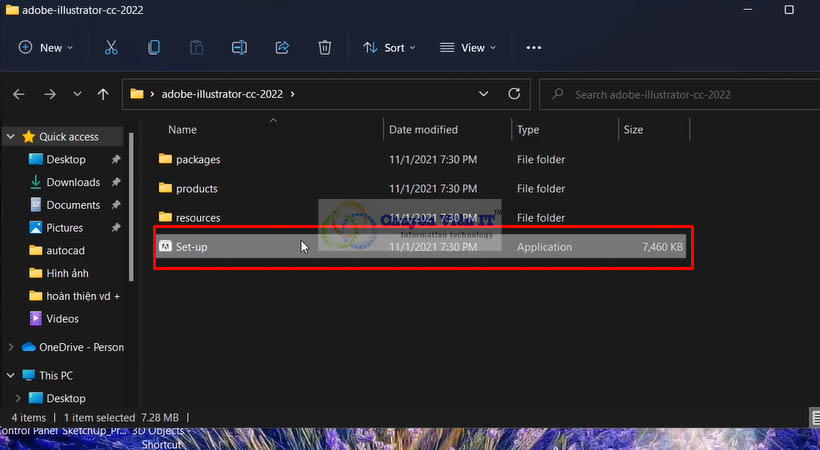The width and height of the screenshot is (820, 450).
Task: Open the Sort options dropdown
Action: click(x=388, y=47)
